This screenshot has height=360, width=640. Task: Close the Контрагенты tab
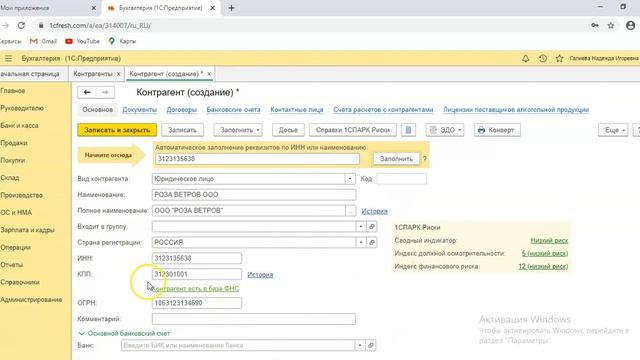[x=118, y=74]
